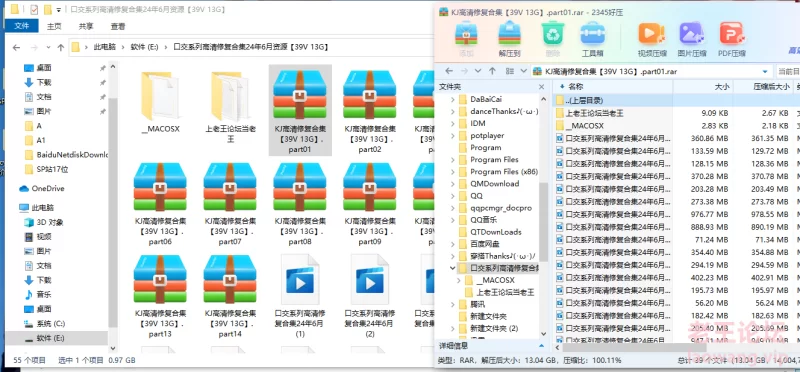The image size is (800, 372).
Task: Open the 2345好压 address path dropdown
Action: pyautogui.click(x=765, y=71)
